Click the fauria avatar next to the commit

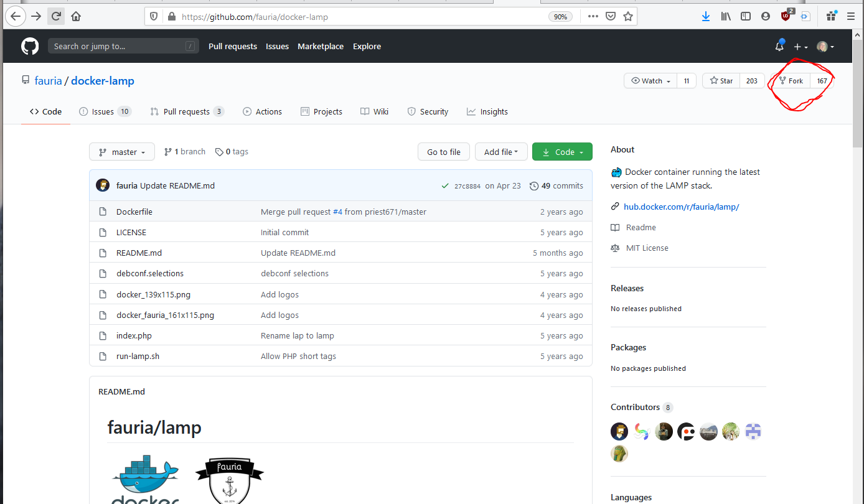pos(103,185)
